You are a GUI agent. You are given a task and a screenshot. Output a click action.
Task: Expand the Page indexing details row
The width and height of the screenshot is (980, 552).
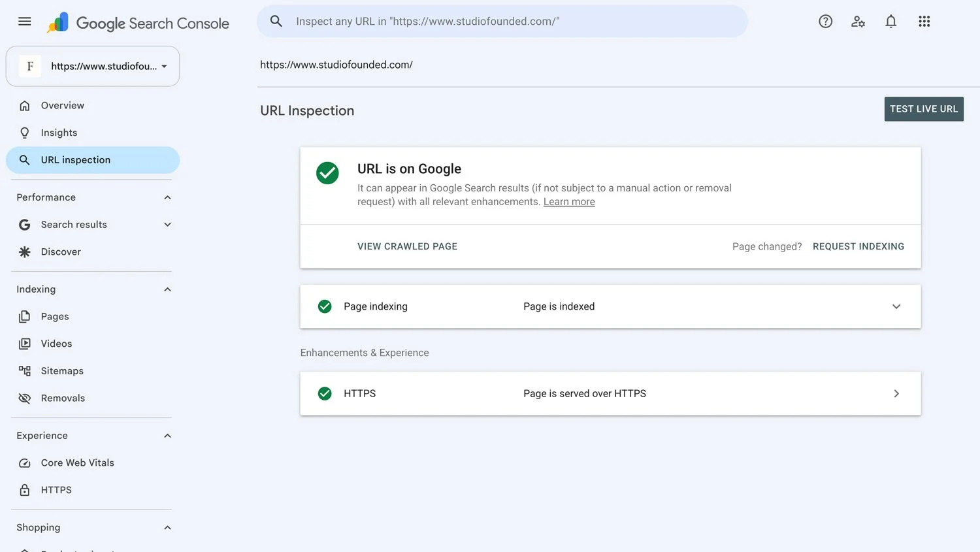[x=610, y=306]
